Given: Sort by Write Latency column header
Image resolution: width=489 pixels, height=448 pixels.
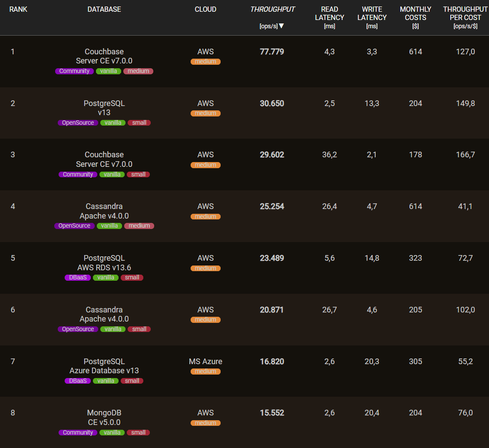Looking at the screenshot, I should [372, 17].
